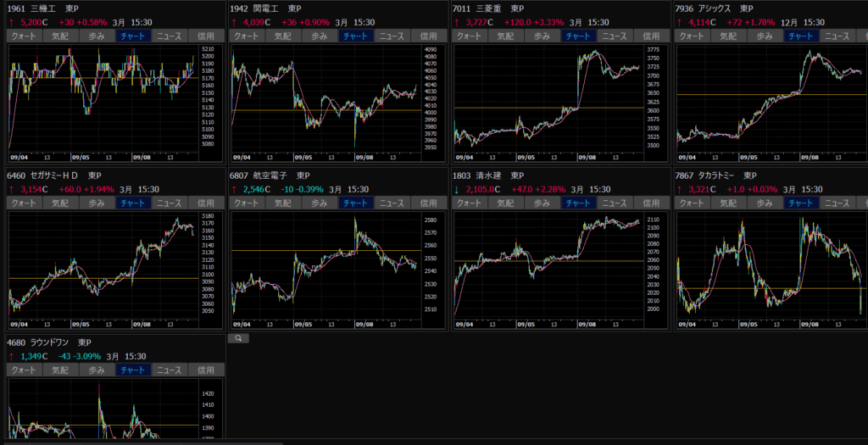Screen dimensions: 868x445
Task: Click the red up arrow beside 5,200 price
Action: click(x=11, y=22)
